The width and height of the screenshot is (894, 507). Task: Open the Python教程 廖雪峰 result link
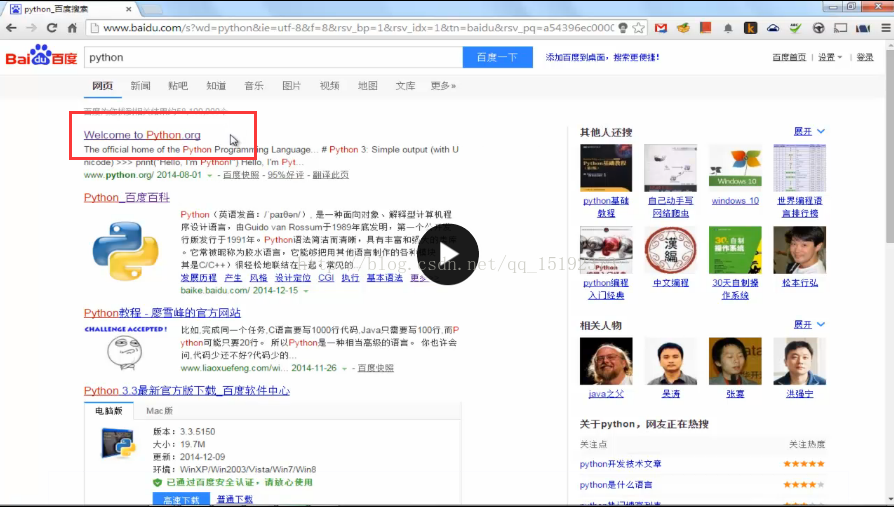coord(162,313)
